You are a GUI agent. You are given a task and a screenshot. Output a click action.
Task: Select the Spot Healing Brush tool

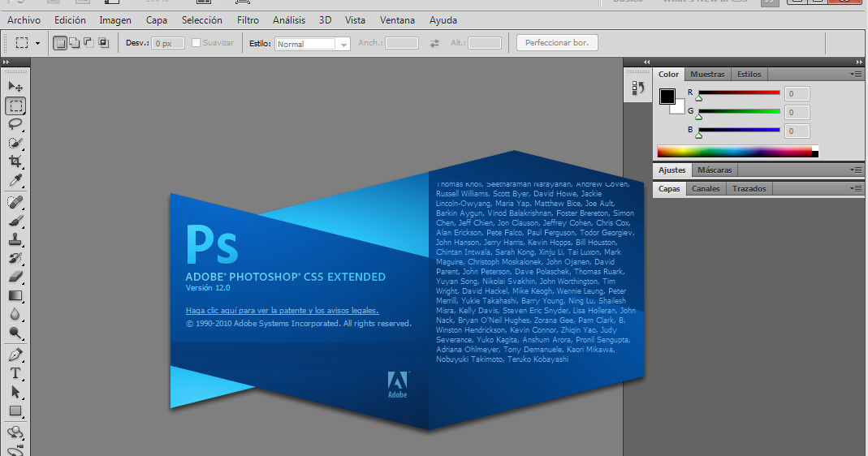tap(15, 202)
